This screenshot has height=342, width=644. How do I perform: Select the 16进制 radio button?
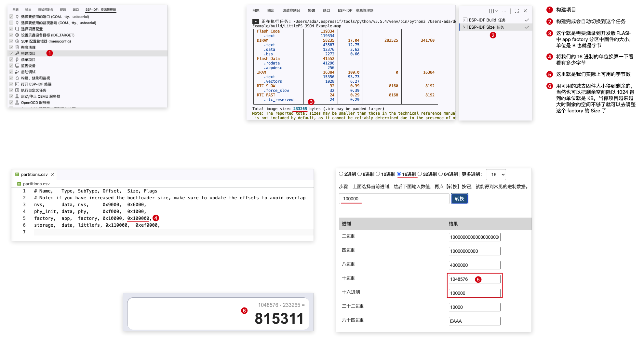click(x=399, y=174)
